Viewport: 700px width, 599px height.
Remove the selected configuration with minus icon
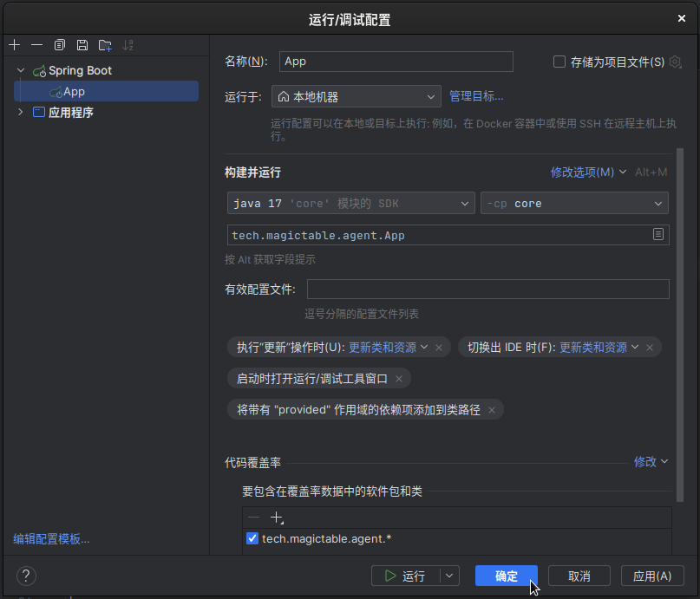click(36, 45)
